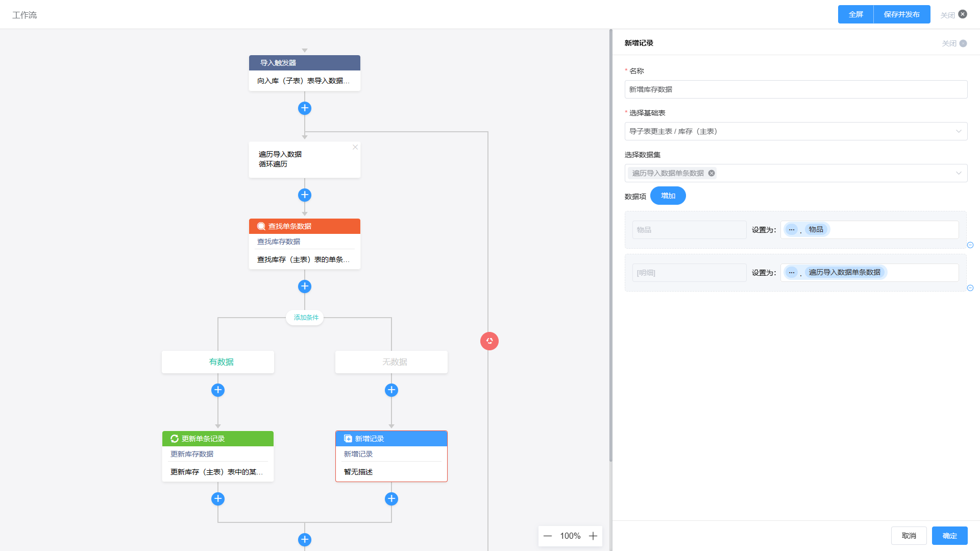The width and height of the screenshot is (980, 551).
Task: Click the add-record icon in 新增记录 header
Action: (x=348, y=439)
